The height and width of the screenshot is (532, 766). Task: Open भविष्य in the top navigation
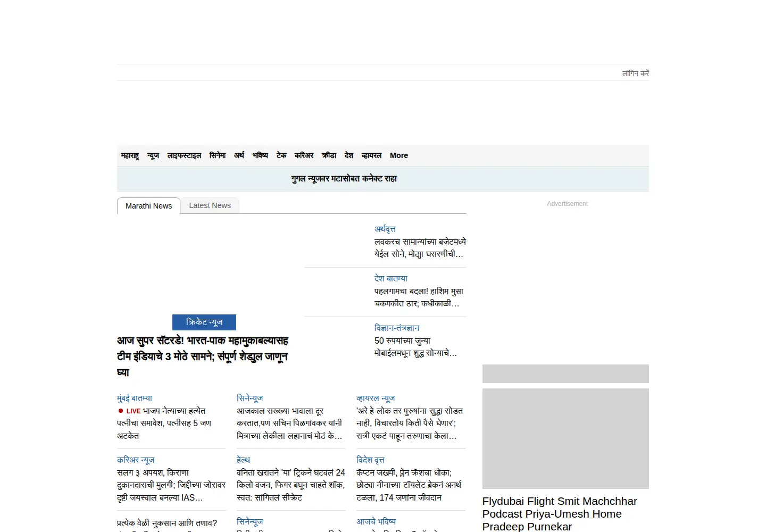tap(260, 155)
